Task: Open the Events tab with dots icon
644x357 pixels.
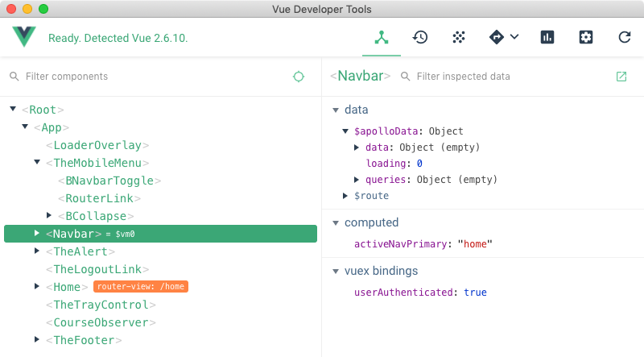Action: [458, 37]
